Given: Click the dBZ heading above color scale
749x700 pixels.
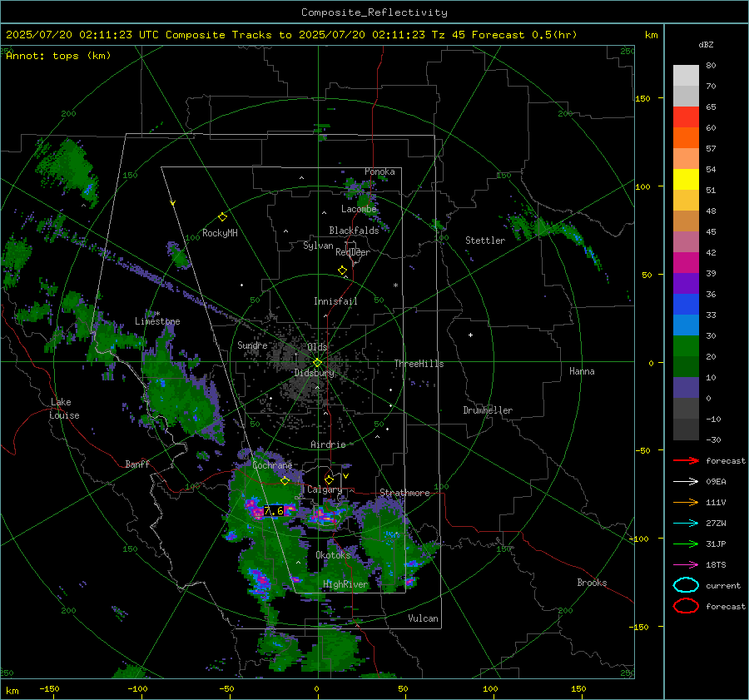Looking at the screenshot, I should coord(706,45).
